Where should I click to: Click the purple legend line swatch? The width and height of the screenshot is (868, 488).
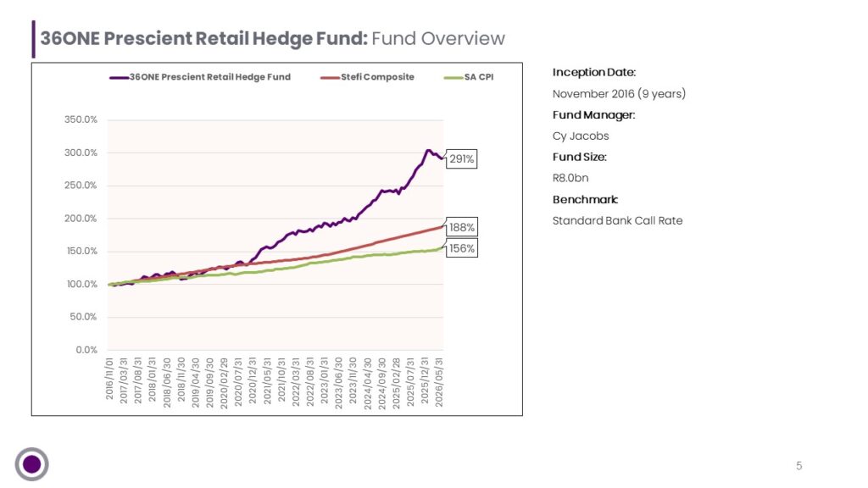click(119, 77)
